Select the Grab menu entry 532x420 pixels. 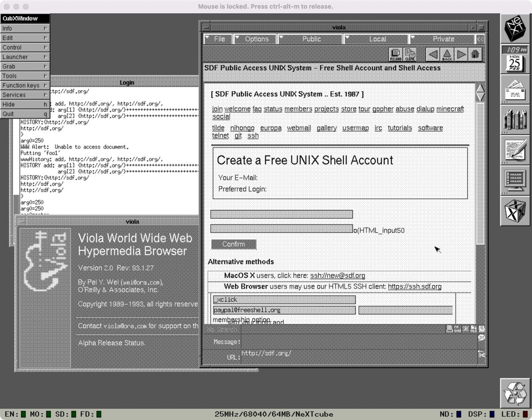coord(25,67)
